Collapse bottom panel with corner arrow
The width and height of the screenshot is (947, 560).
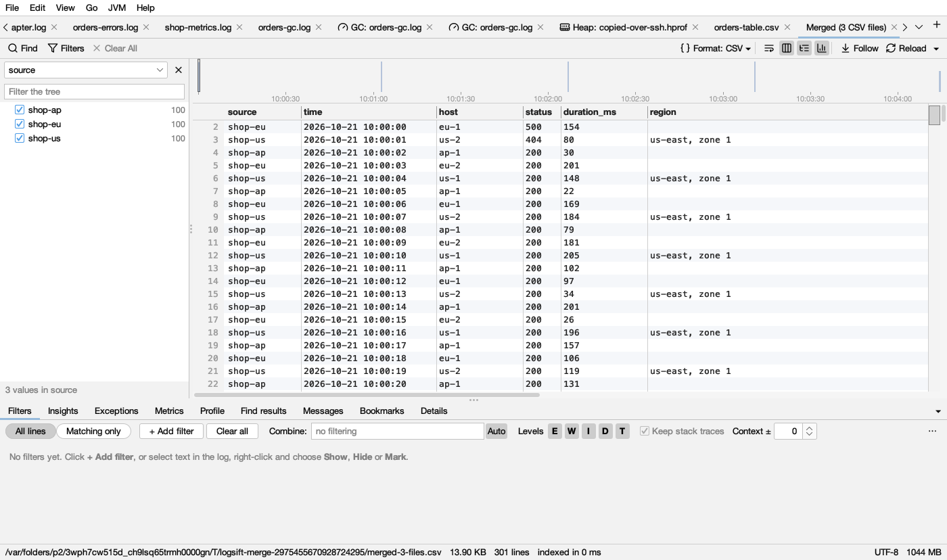coord(938,411)
